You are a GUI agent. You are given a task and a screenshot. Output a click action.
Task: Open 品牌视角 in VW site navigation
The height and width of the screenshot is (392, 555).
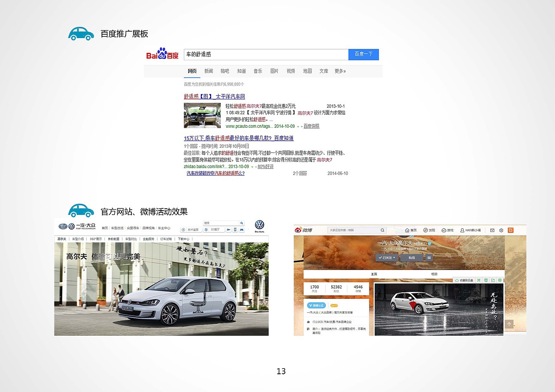point(148,228)
